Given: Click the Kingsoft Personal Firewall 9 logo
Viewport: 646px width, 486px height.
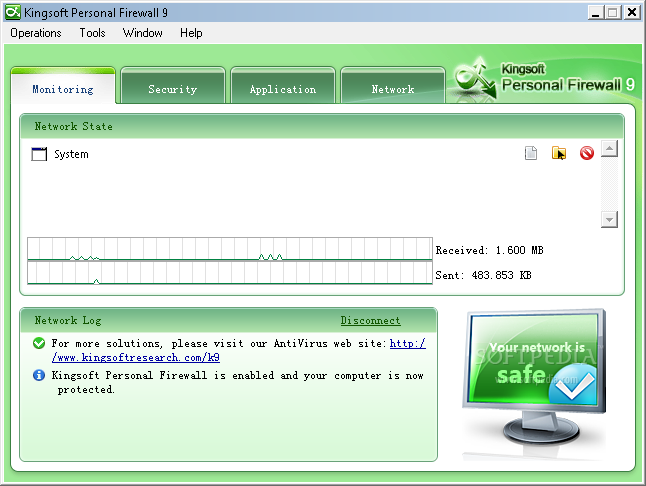Looking at the screenshot, I should coord(546,79).
